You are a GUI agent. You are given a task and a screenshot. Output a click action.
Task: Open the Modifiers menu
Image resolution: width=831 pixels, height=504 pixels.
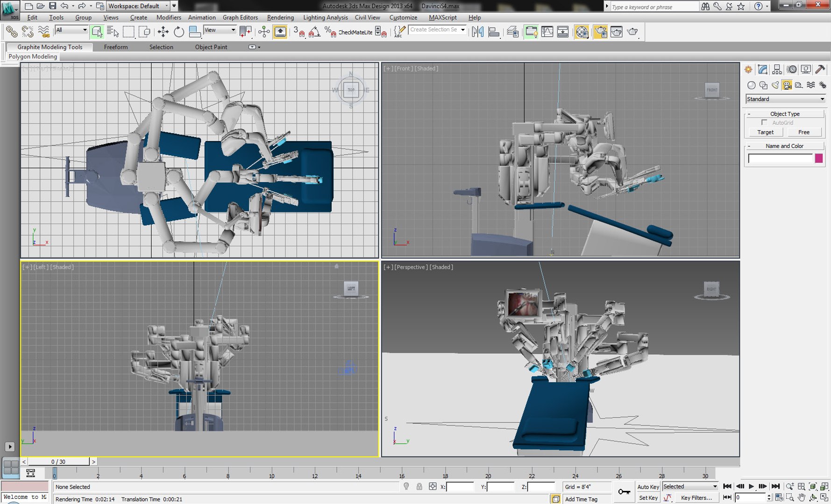click(169, 17)
